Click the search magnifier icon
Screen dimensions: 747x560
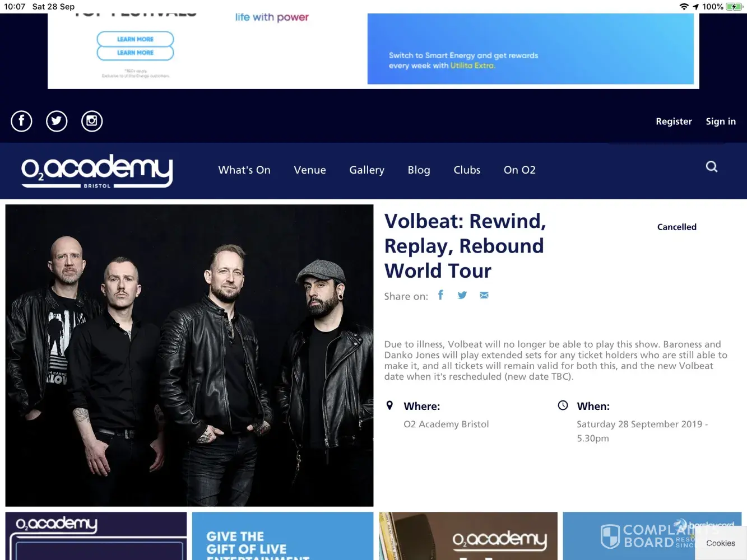pyautogui.click(x=712, y=166)
